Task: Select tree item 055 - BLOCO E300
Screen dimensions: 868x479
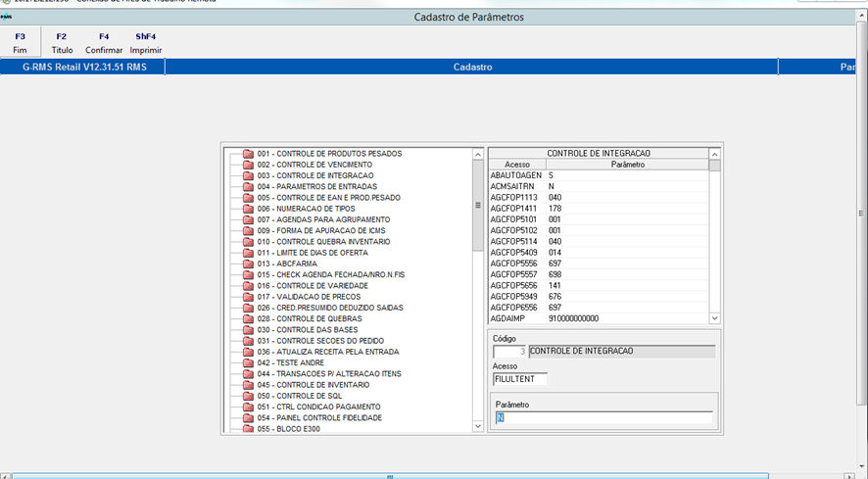Action: 288,429
